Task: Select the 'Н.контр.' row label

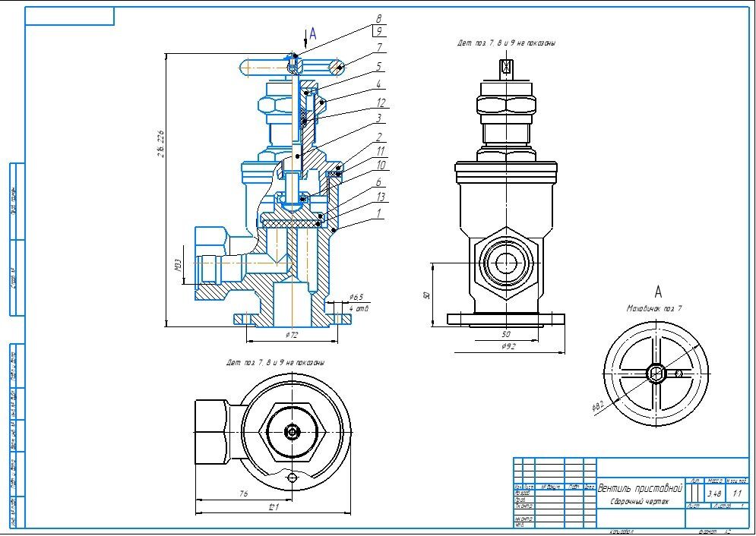Action: (x=524, y=519)
